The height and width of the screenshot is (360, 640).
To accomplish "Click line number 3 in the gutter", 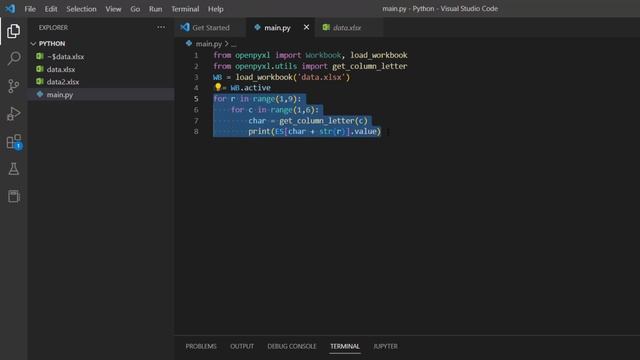I will 196,77.
